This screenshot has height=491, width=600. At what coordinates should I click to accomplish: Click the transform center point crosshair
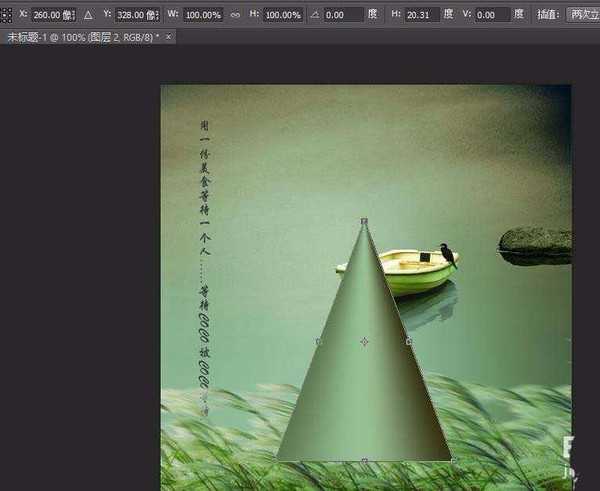coord(364,342)
